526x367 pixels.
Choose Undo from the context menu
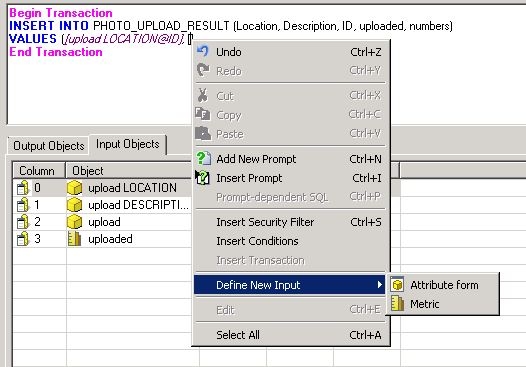click(291, 52)
